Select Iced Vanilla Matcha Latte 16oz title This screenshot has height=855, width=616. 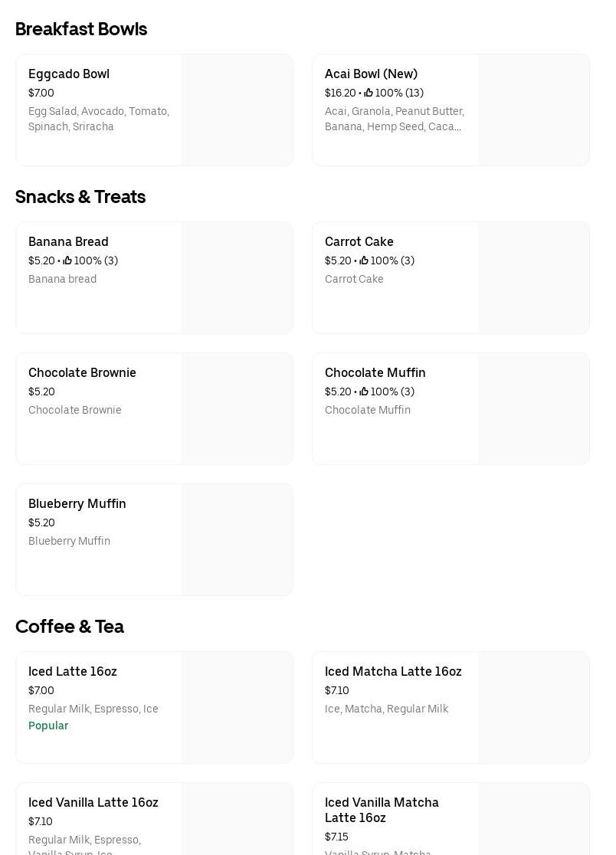382,810
